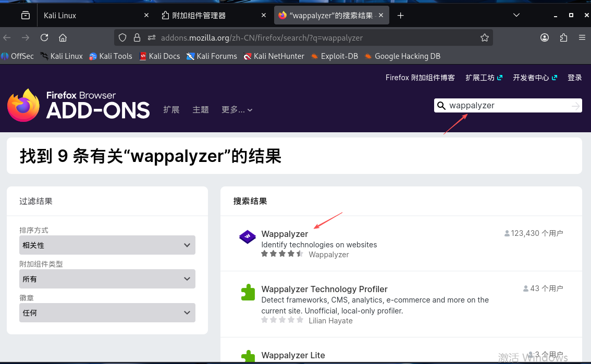Open the Firefox hamburger menu
591x364 pixels.
pos(582,37)
